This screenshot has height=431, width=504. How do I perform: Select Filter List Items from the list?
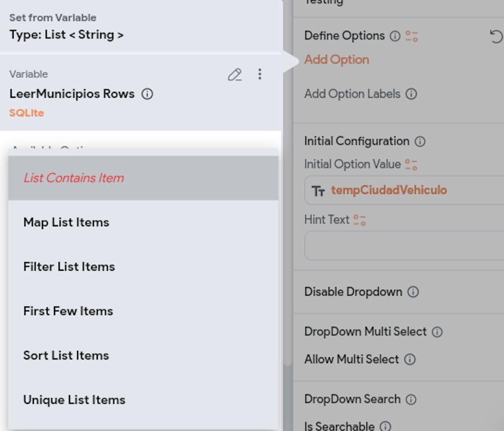pos(69,267)
